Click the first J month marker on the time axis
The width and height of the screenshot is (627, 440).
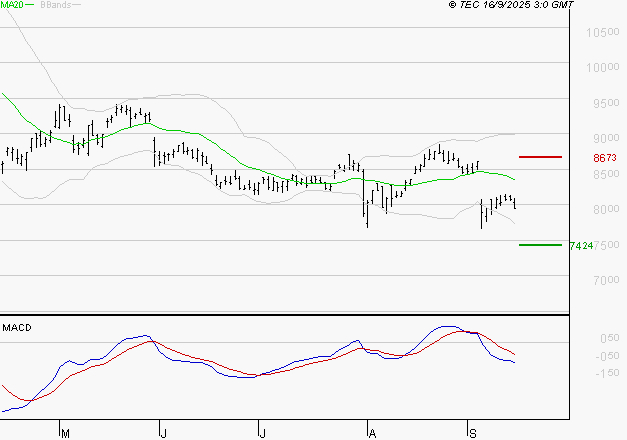[x=163, y=433]
